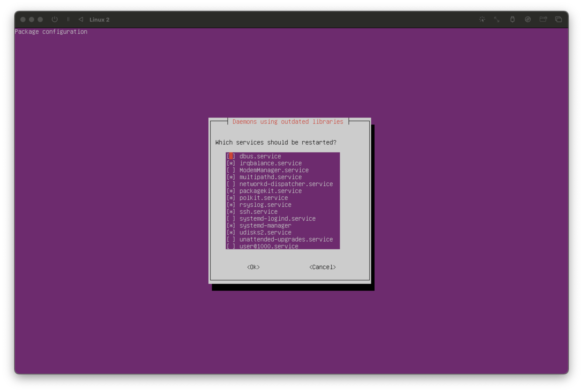Click the "Which services should be restarted?" prompt
The height and width of the screenshot is (392, 583).
pos(276,142)
